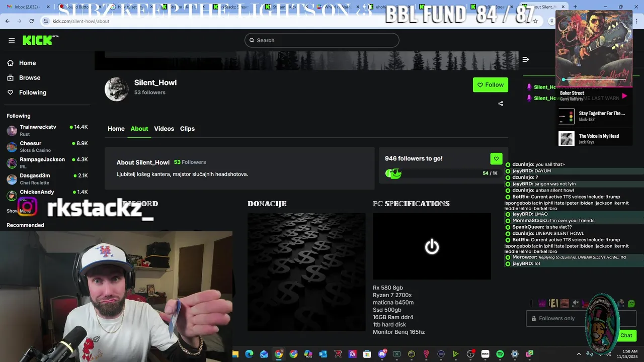Click the Search input field
The image size is (644, 362).
point(322,40)
